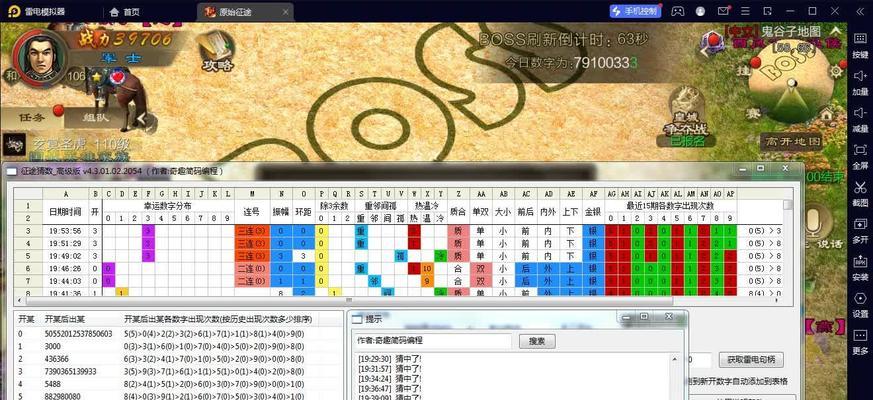Viewport: 873px width, 400px height.
Task: Open 设置 settings in emulator sidebar
Action: [860, 303]
